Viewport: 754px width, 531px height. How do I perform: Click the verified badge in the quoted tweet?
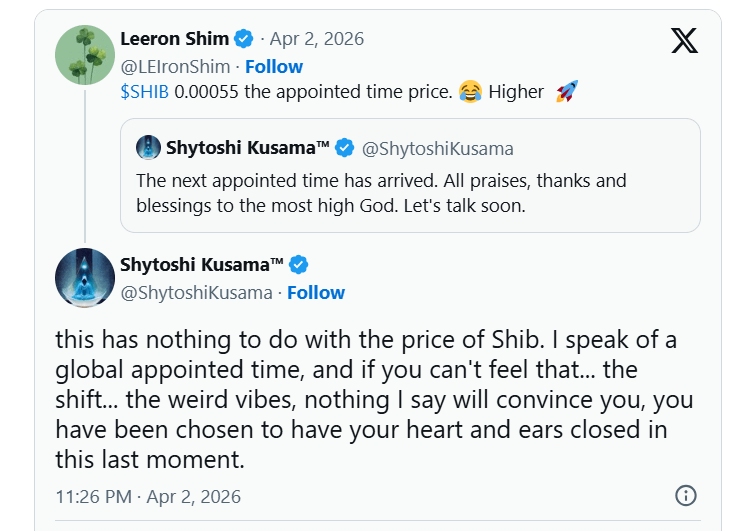coord(344,149)
